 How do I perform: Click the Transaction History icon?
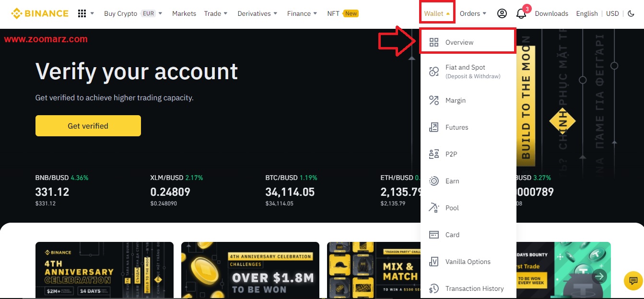[x=434, y=288]
